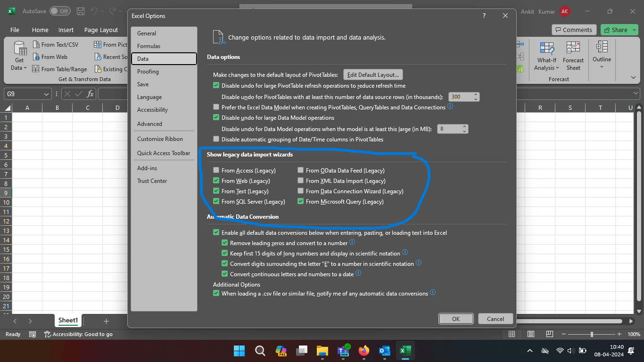
Task: Uncheck Enable all default data conversions
Action: (x=216, y=232)
